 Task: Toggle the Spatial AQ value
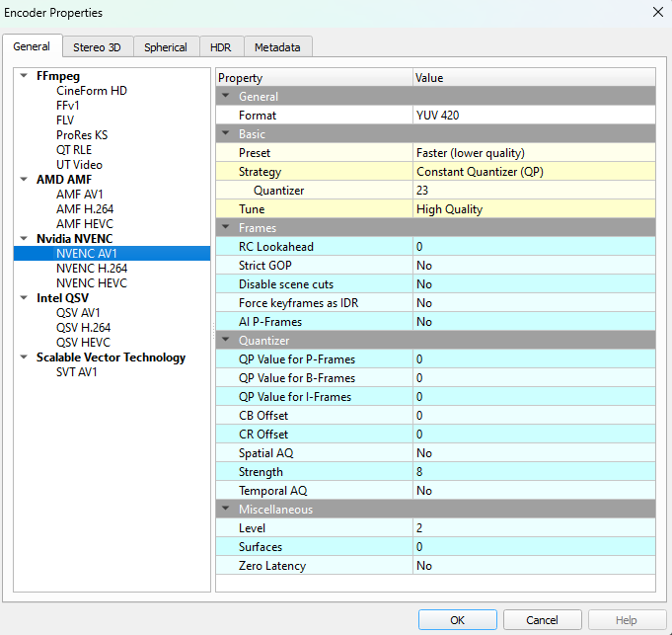coord(533,453)
